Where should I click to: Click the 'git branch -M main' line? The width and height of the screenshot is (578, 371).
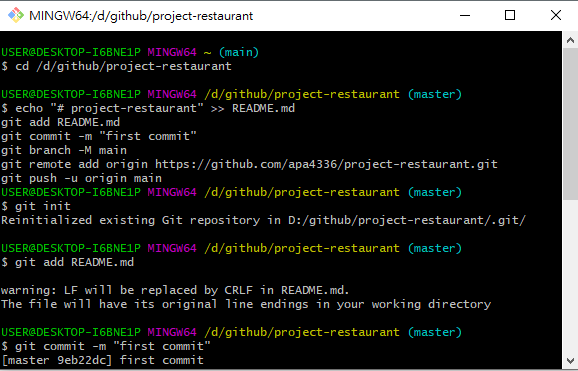click(x=64, y=150)
